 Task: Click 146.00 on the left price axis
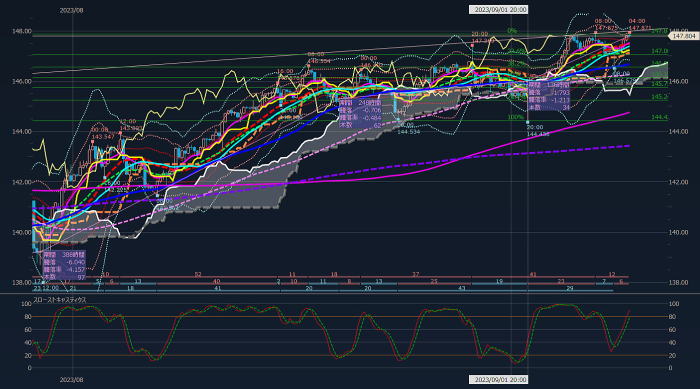tap(21, 81)
